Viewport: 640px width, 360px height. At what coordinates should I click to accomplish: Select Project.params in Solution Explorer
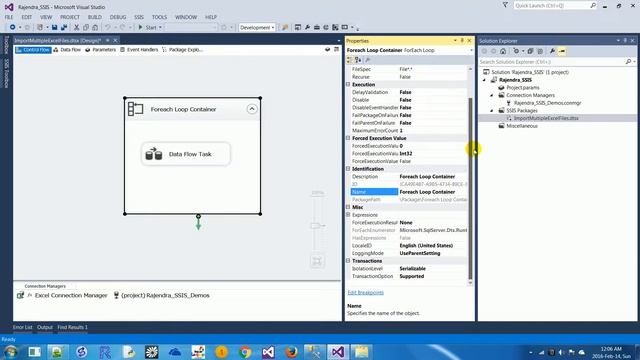tap(522, 87)
